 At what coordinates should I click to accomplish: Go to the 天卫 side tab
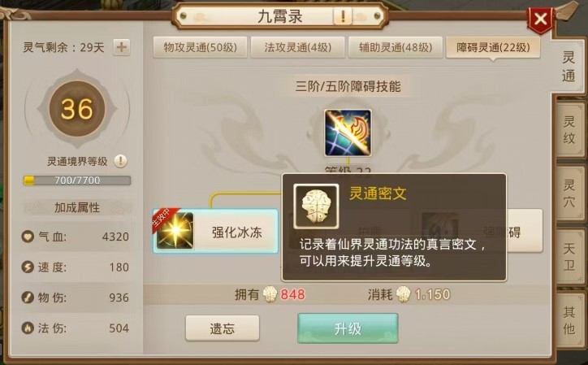(x=569, y=257)
